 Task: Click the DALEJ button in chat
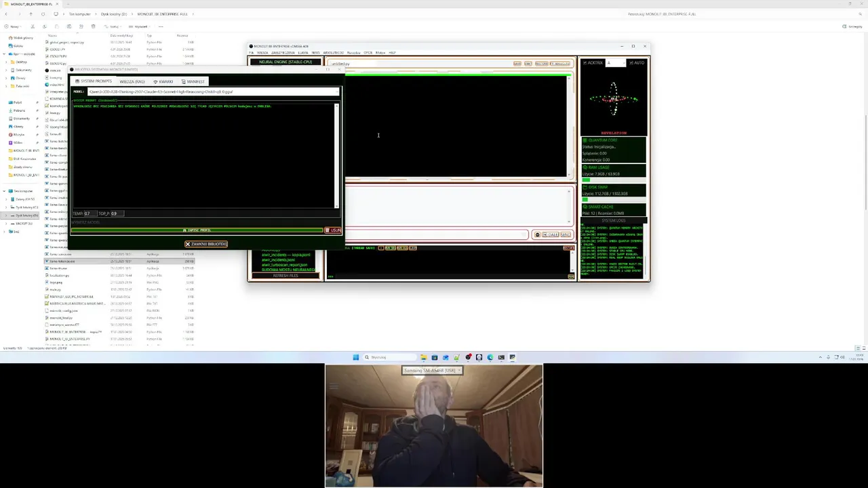coord(550,235)
